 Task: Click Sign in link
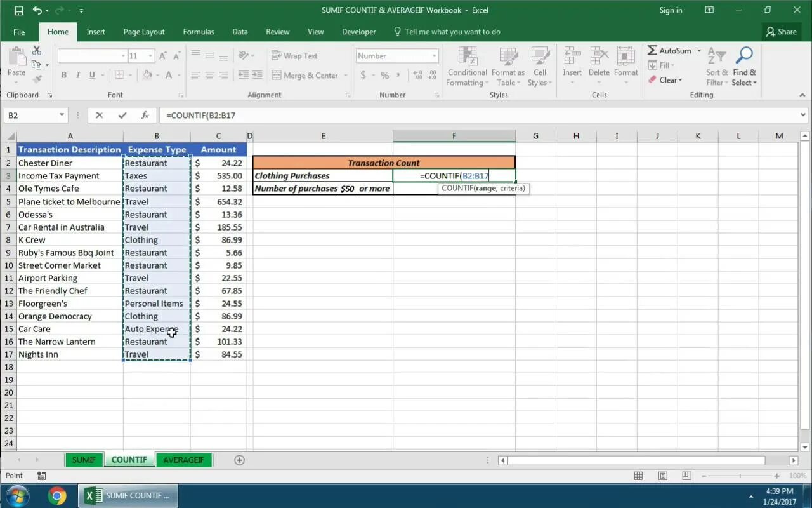[x=671, y=10]
